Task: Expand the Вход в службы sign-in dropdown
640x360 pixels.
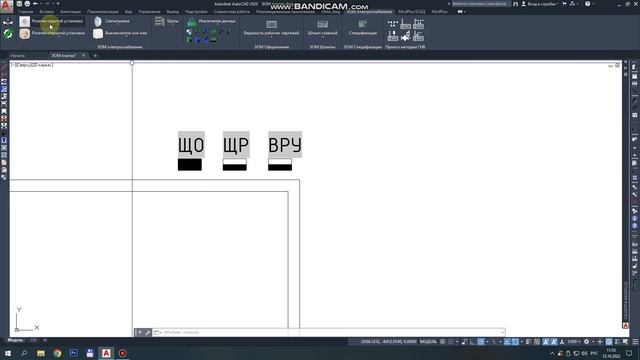Action: 558,4
